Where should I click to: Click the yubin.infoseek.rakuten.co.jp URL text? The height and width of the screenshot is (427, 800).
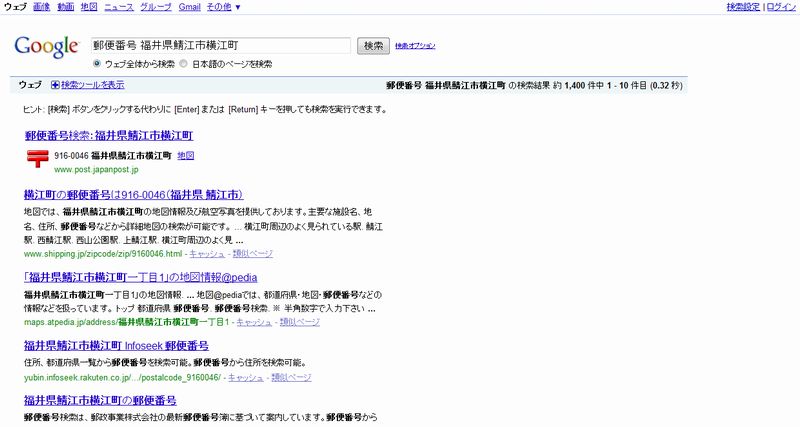tap(122, 378)
